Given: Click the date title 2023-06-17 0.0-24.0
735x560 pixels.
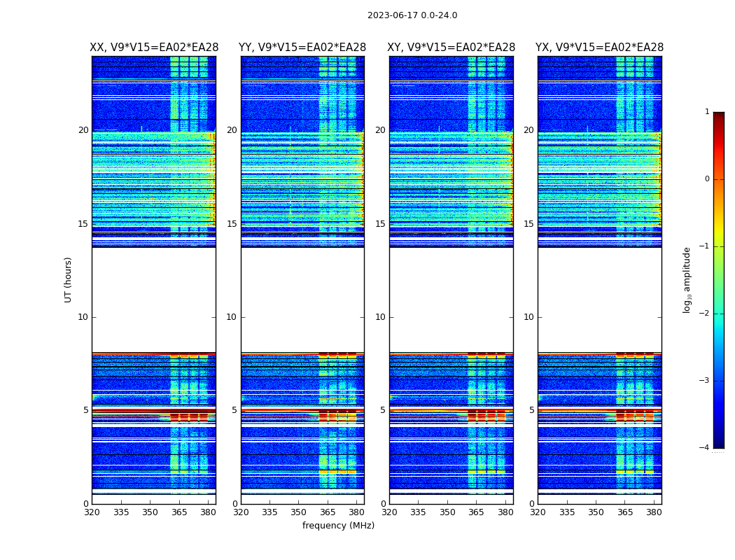Looking at the screenshot, I should 412,15.
